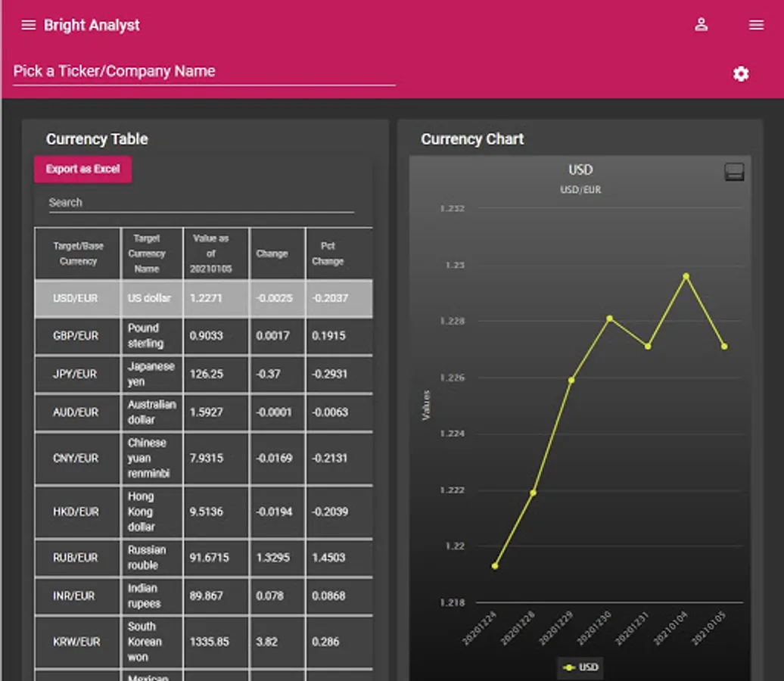
Task: Click the Russian rouble name cell
Action: pyautogui.click(x=152, y=558)
